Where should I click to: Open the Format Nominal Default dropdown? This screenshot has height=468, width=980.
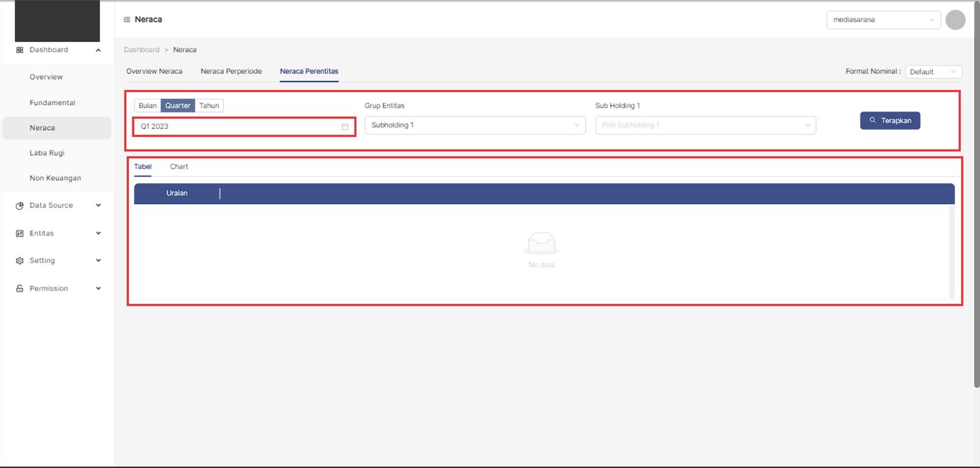pos(933,72)
